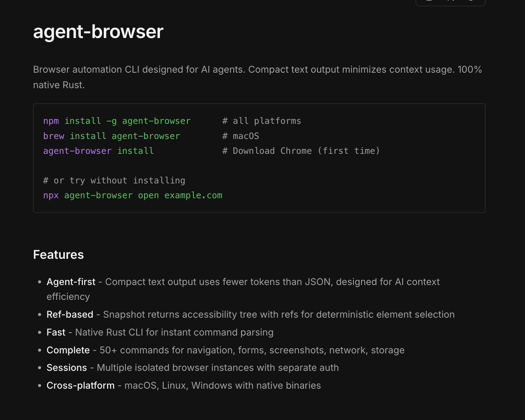Click "Multiple isolated browser instances with separate auth" text
The width and height of the screenshot is (525, 420).
point(218,367)
